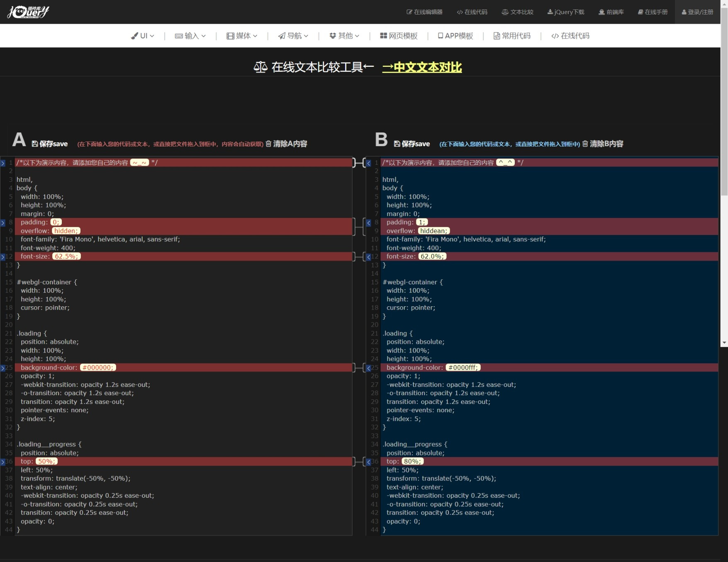The height and width of the screenshot is (562, 728).
Task: Clear panel A with 清除A内容
Action: pyautogui.click(x=286, y=144)
